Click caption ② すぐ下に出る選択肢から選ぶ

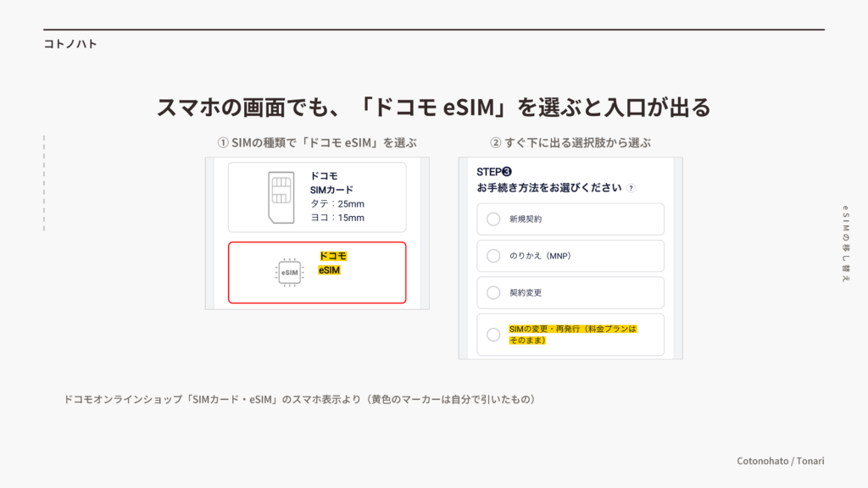click(570, 142)
